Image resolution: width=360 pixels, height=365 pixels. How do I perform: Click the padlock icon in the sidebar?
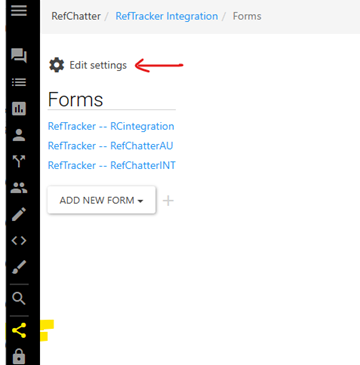pos(19,356)
